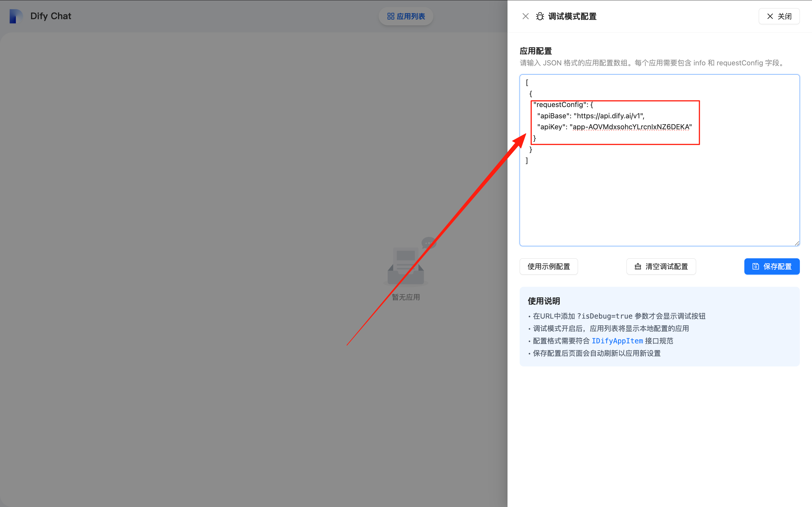Clear debug settings with 清空调试配置 button
Screen dimensions: 812x507
[x=661, y=266]
